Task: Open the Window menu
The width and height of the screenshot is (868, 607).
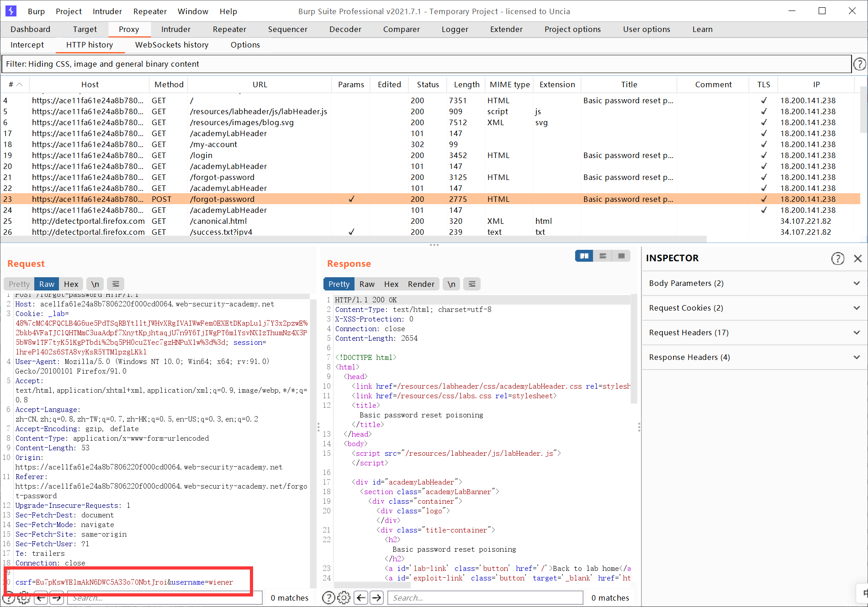Action: (x=193, y=11)
